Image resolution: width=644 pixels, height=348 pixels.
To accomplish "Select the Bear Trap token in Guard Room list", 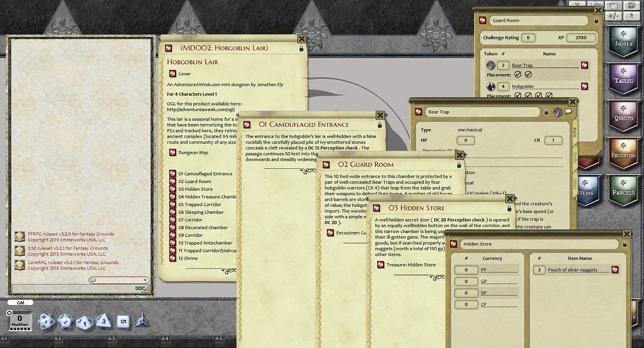I will (491, 65).
